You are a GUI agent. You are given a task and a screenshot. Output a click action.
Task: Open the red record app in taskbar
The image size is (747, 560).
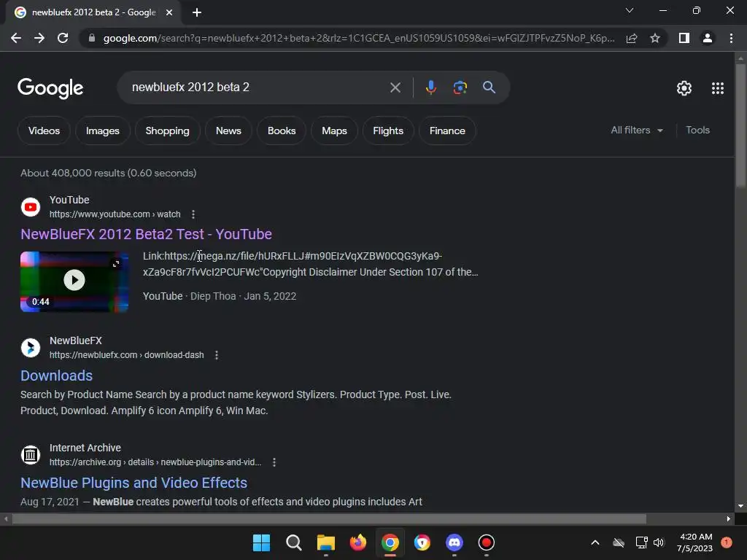pyautogui.click(x=487, y=542)
